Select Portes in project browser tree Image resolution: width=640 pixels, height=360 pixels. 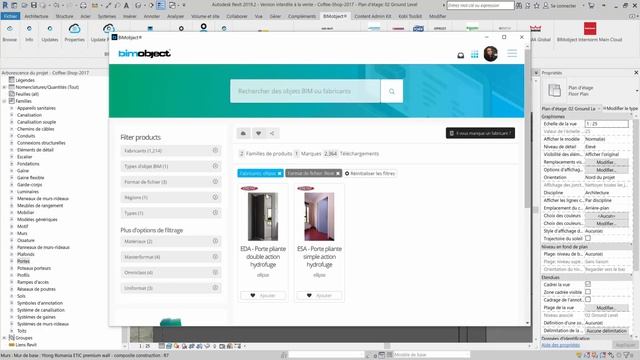click(23, 261)
